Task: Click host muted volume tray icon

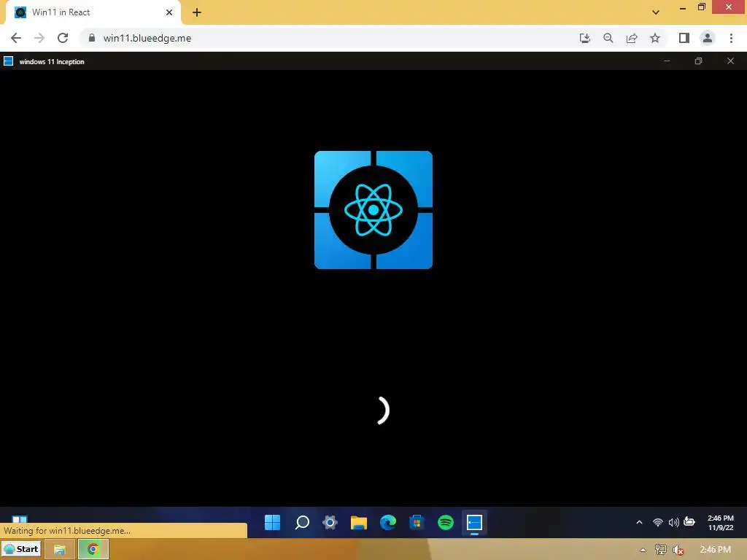Action: 678,550
